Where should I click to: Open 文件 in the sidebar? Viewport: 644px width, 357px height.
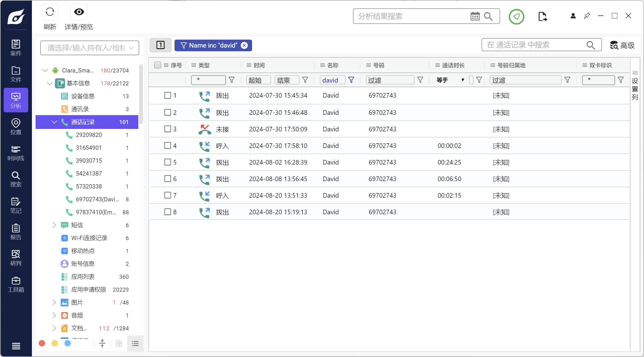pyautogui.click(x=16, y=74)
